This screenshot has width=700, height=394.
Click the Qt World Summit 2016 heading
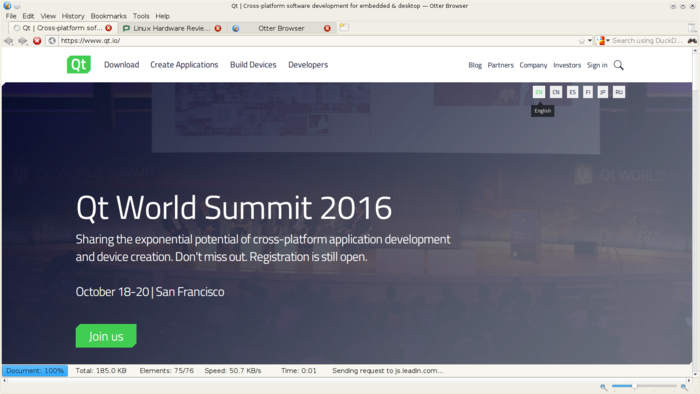pos(234,208)
